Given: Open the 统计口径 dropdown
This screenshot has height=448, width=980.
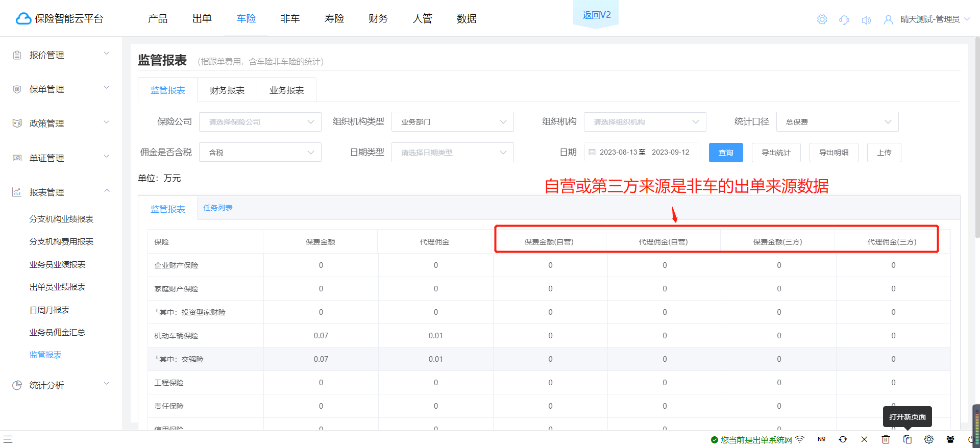Looking at the screenshot, I should click(838, 122).
